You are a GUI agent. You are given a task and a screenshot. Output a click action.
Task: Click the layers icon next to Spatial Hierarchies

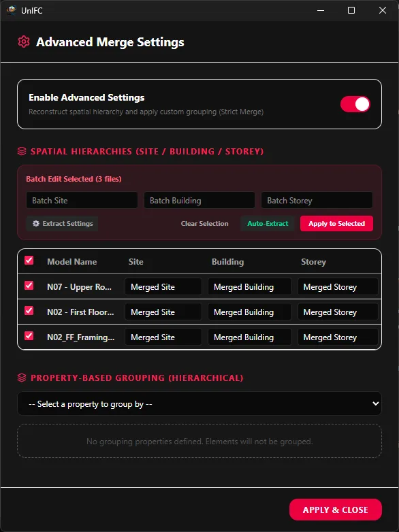(x=22, y=151)
